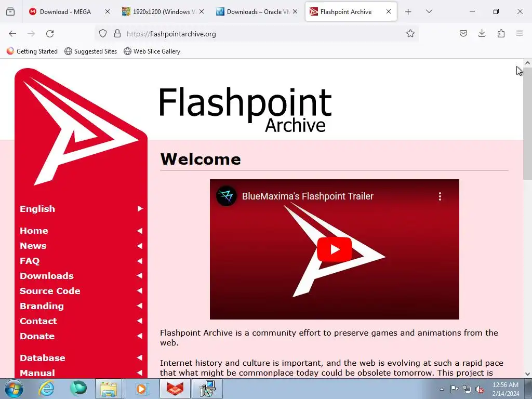Open the green globe browser taskbar icon
The height and width of the screenshot is (399, 532).
click(78, 389)
